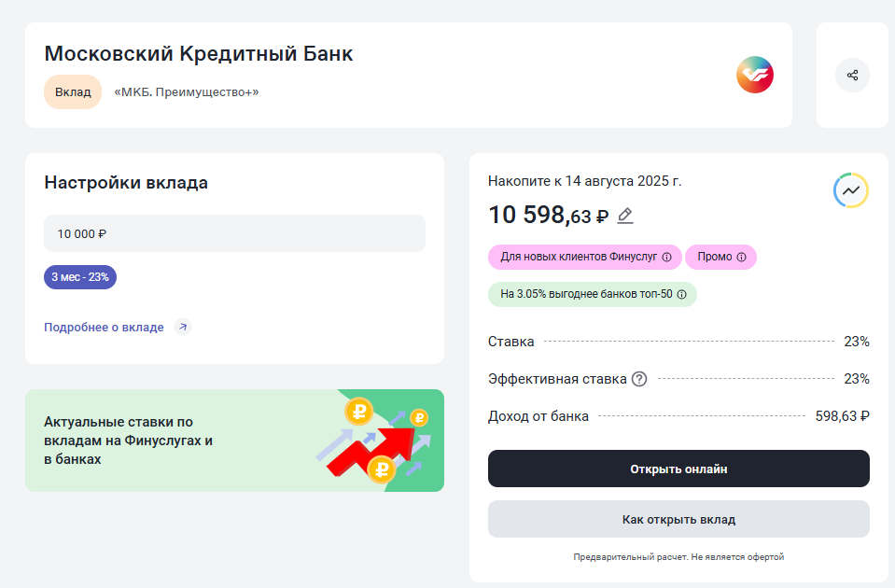Screen dimensions: 895x588
Task: Click the Предварительный расчет disclaimer text
Action: [x=678, y=555]
